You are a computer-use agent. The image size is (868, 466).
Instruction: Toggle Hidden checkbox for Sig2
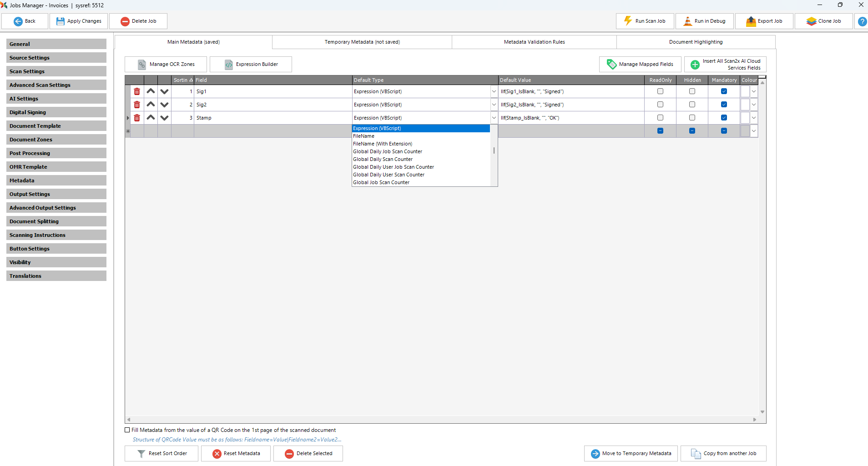pos(692,105)
